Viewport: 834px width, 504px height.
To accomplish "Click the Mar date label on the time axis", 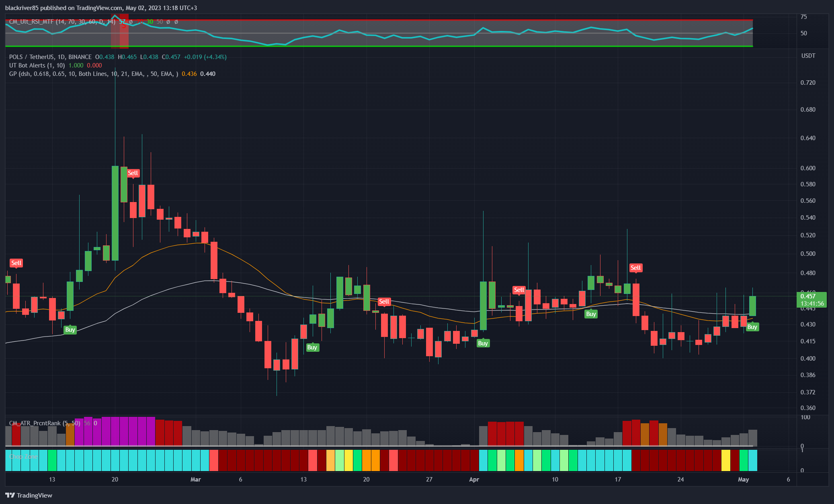I will point(195,480).
